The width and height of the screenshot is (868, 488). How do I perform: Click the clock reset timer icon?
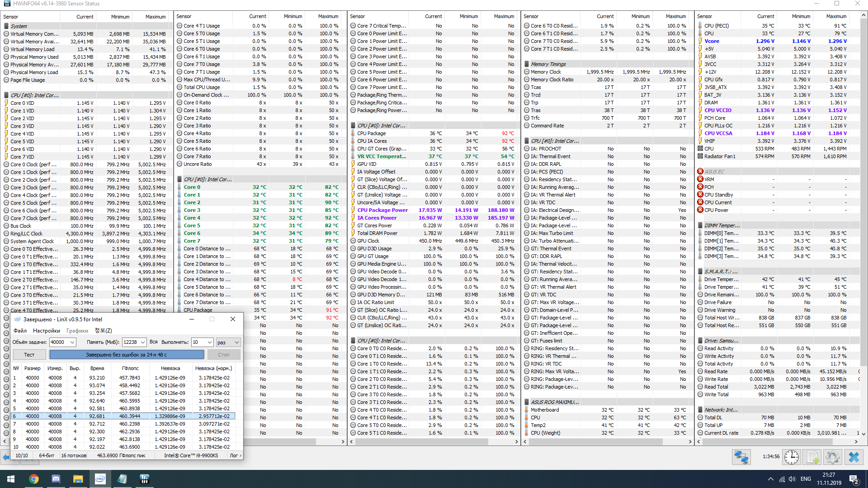[791, 457]
